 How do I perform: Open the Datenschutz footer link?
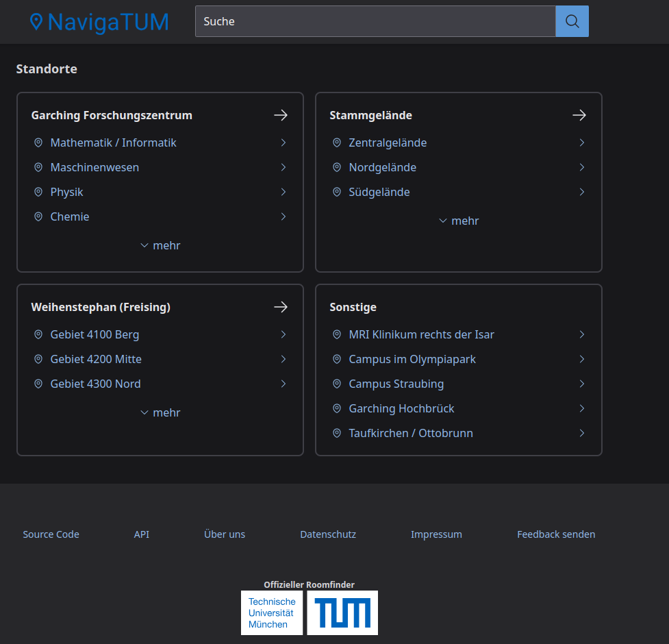328,534
